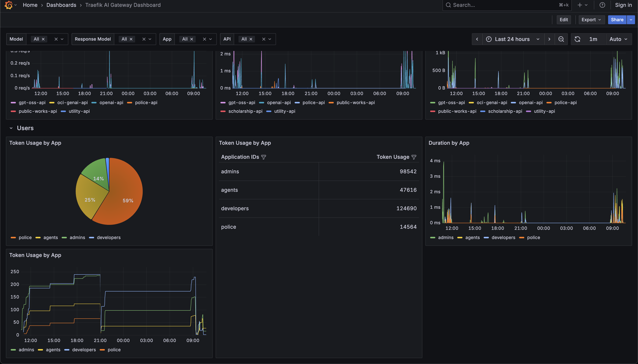The height and width of the screenshot is (364, 638).
Task: Open the 1m refresh interval dropdown
Action: tap(593, 39)
